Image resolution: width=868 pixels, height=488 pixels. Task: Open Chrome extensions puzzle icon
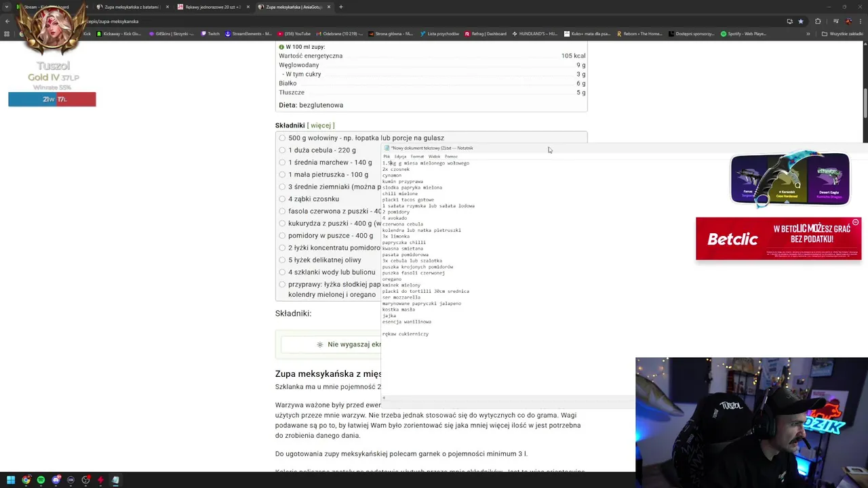pyautogui.click(x=818, y=21)
